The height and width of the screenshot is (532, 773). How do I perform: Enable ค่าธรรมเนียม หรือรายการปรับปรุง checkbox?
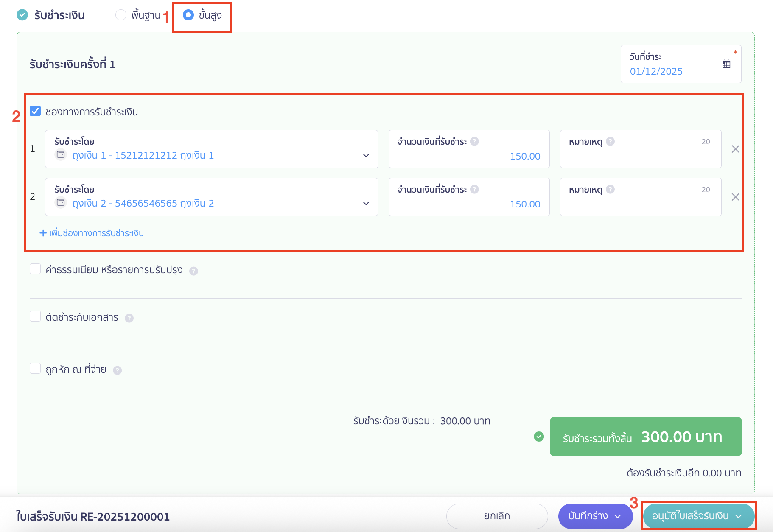[x=35, y=269]
